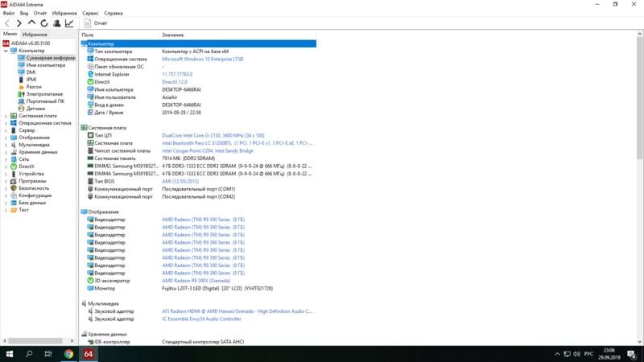This screenshot has height=362, width=644.
Task: Open the Сервис menu
Action: [x=90, y=13]
